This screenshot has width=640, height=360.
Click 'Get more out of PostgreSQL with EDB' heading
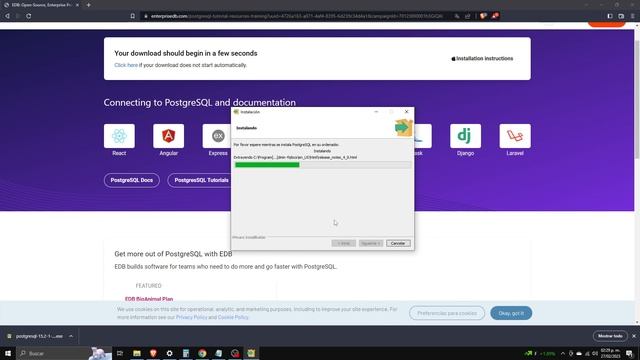(x=173, y=254)
